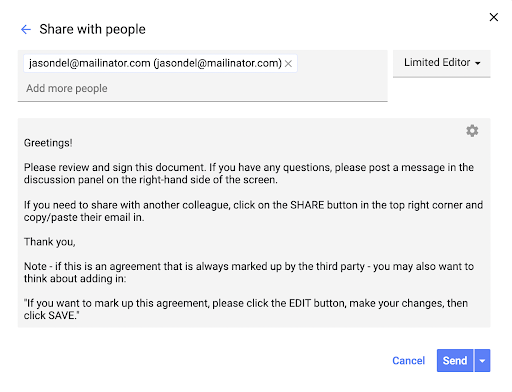Image resolution: width=512 pixels, height=392 pixels.
Task: Click the caret next to Limited Editor
Action: pos(478,63)
